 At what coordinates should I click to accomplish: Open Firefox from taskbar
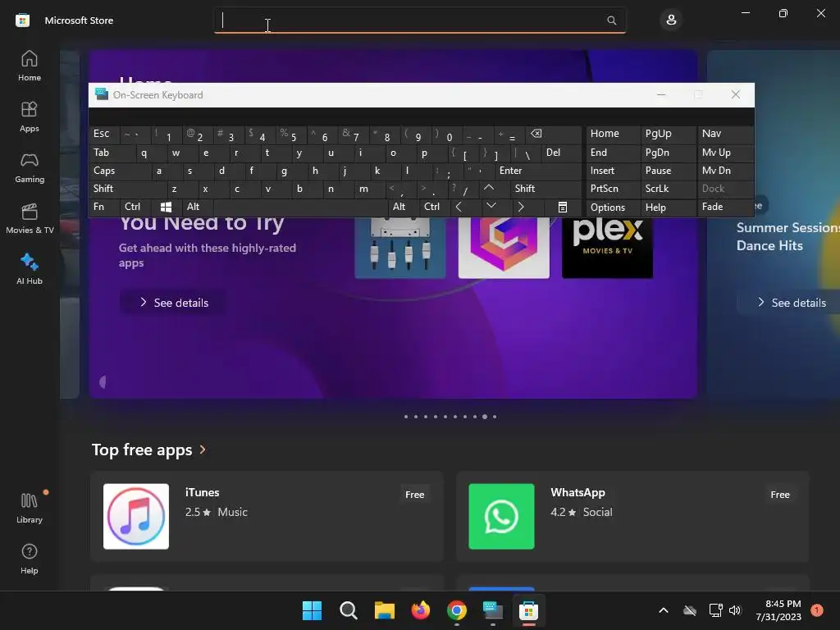(421, 610)
